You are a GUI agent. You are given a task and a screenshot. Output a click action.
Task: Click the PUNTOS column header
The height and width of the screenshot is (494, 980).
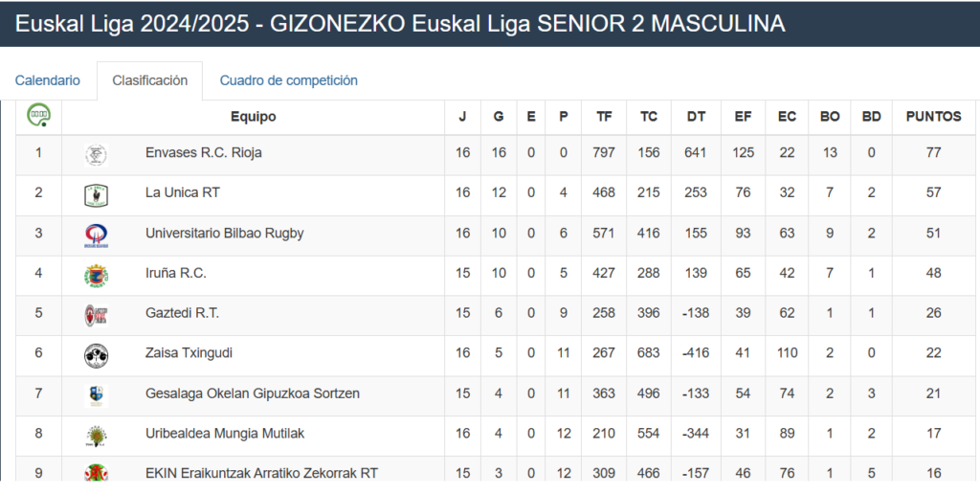pos(934,117)
